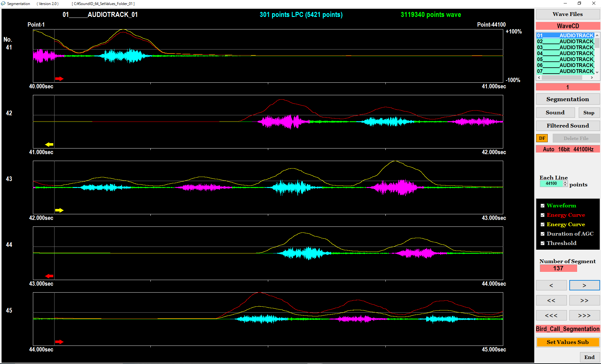Stop the sound playback
This screenshot has height=364, width=601.
pyautogui.click(x=588, y=113)
